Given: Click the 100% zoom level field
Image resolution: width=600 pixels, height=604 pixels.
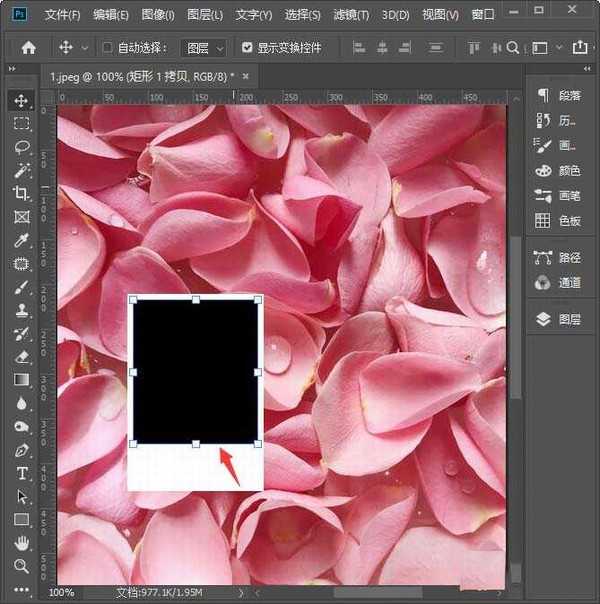Looking at the screenshot, I should point(62,593).
